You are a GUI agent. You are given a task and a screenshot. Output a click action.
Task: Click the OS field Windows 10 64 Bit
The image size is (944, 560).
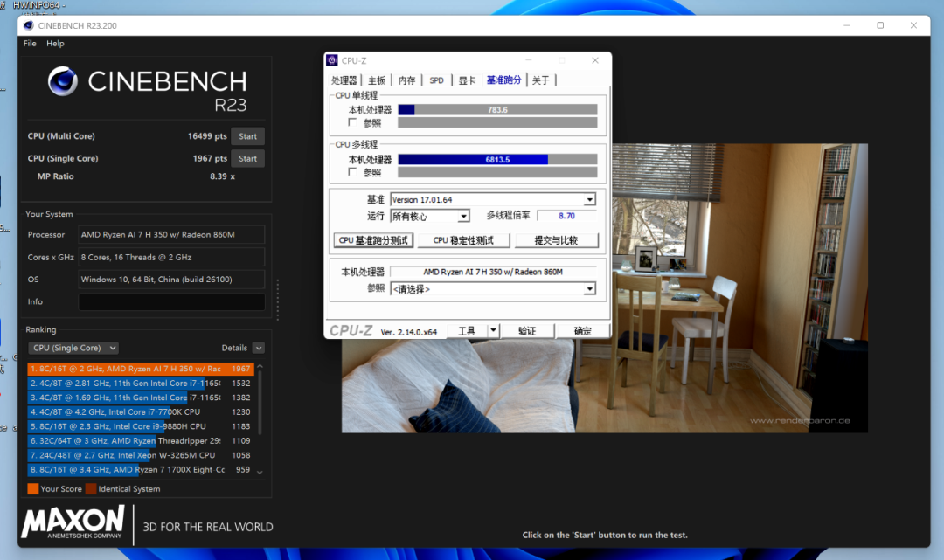point(171,279)
